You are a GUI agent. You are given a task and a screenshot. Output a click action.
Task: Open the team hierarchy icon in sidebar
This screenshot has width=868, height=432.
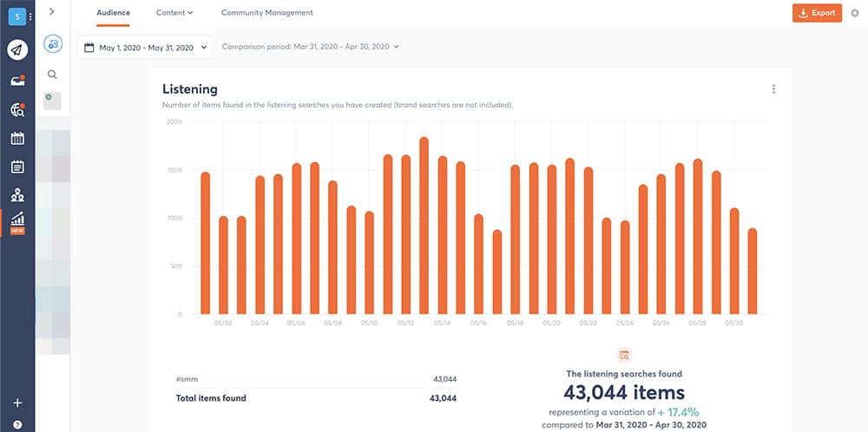tap(17, 195)
